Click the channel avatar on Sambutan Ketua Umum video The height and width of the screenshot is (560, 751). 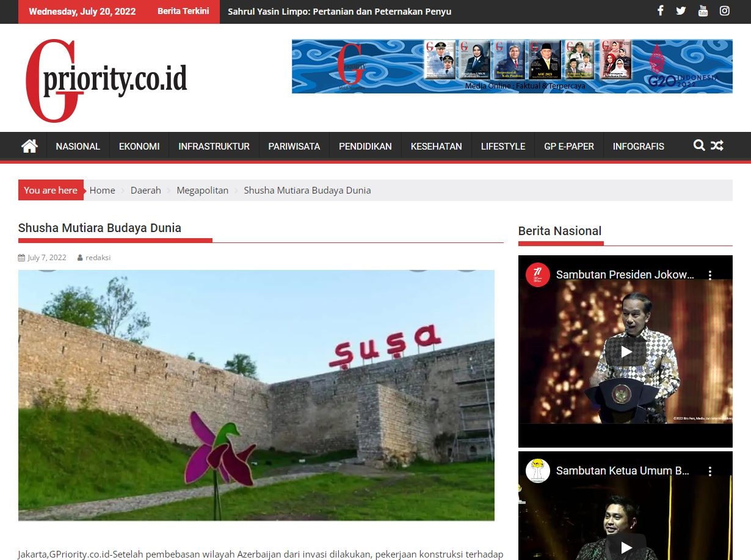coord(538,471)
